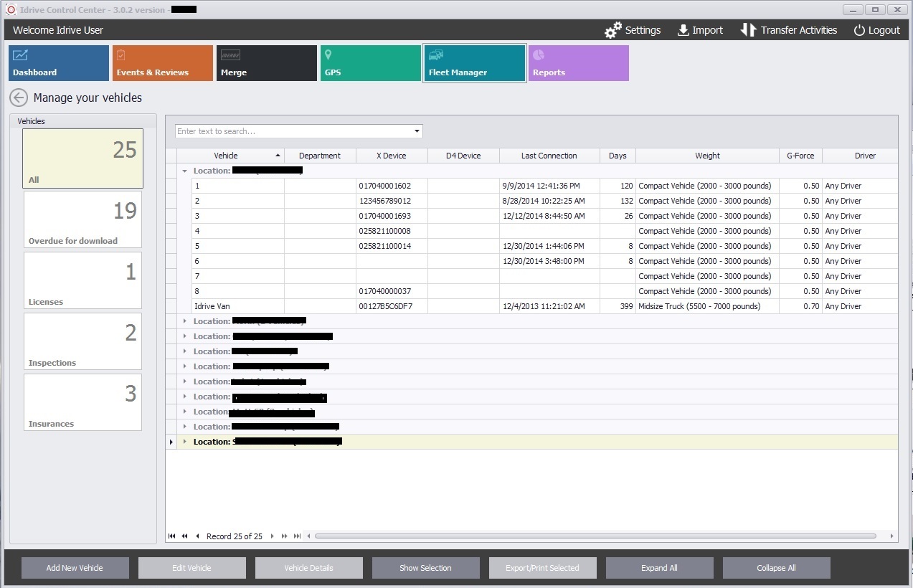Switch to the GPS tab

[x=370, y=63]
